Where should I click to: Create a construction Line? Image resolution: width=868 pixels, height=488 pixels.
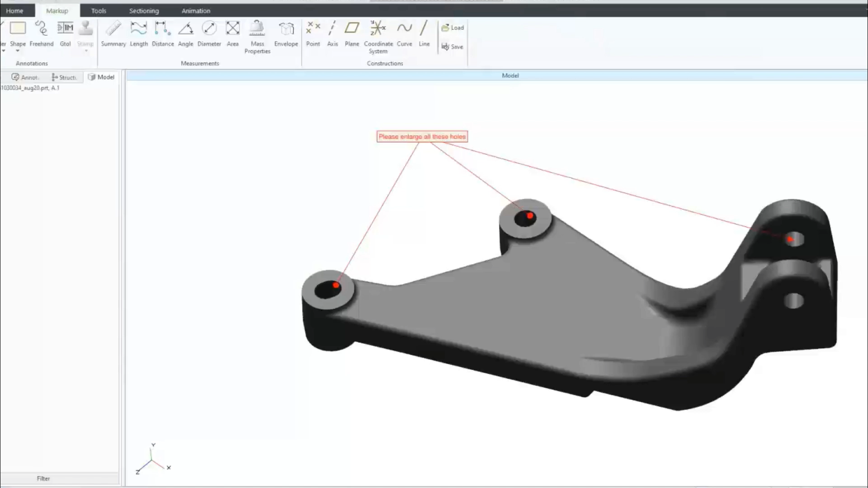point(424,34)
